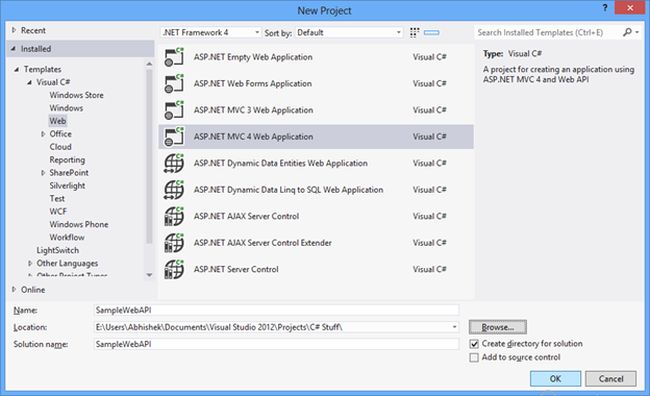This screenshot has height=396, width=650.
Task: Enable Add to source control checkbox
Action: 474,357
